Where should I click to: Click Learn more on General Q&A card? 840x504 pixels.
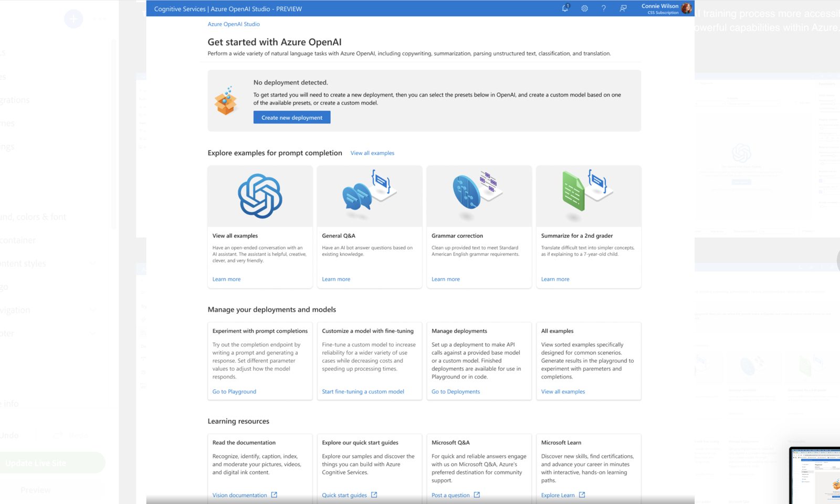click(336, 279)
